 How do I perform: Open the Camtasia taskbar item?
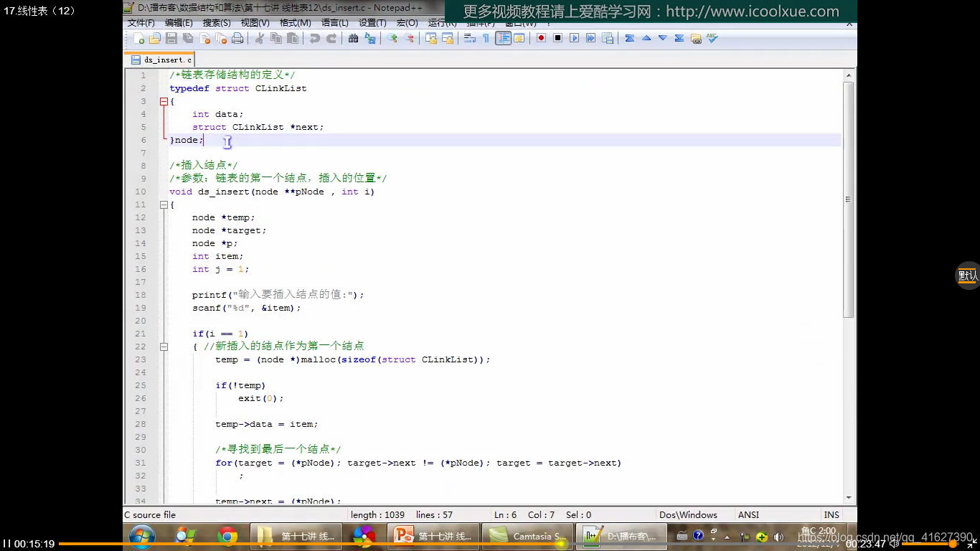point(528,536)
